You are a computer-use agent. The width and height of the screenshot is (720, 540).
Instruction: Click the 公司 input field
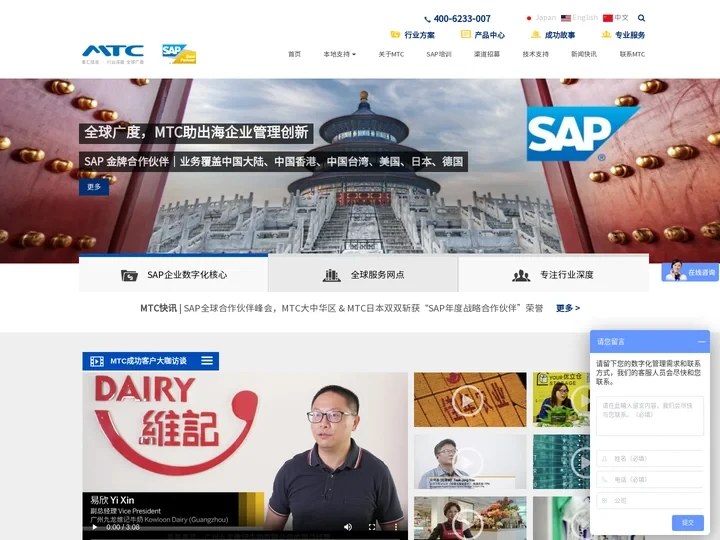[x=650, y=501]
